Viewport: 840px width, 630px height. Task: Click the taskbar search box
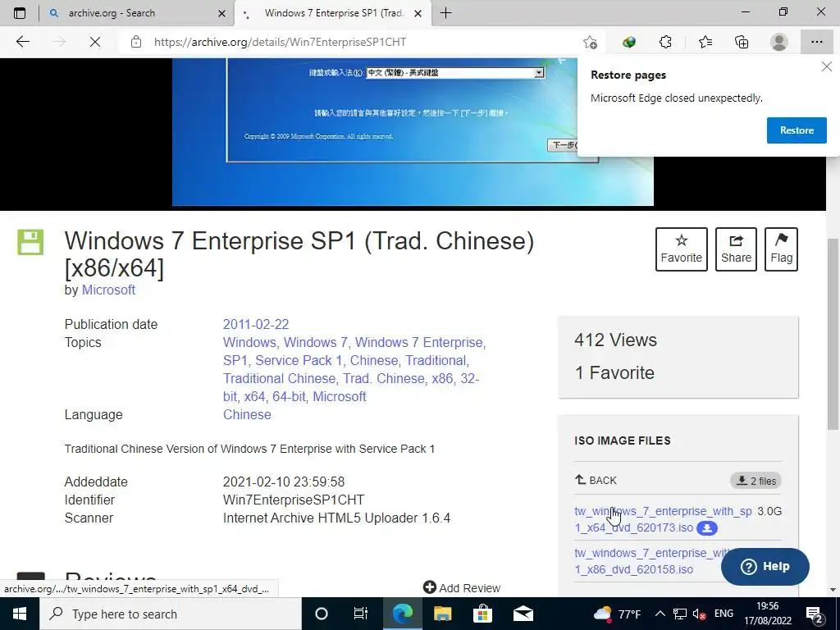[171, 614]
